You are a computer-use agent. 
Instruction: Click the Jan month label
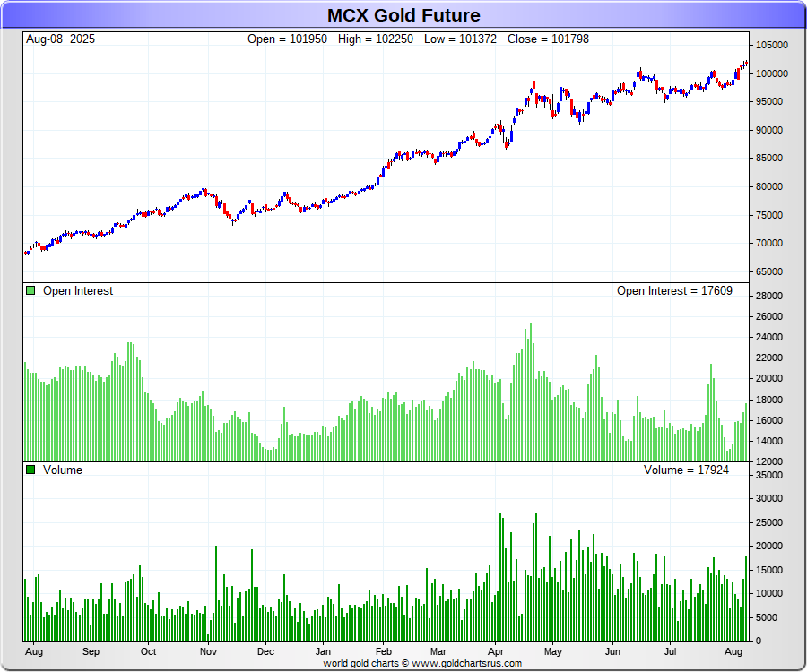click(323, 651)
